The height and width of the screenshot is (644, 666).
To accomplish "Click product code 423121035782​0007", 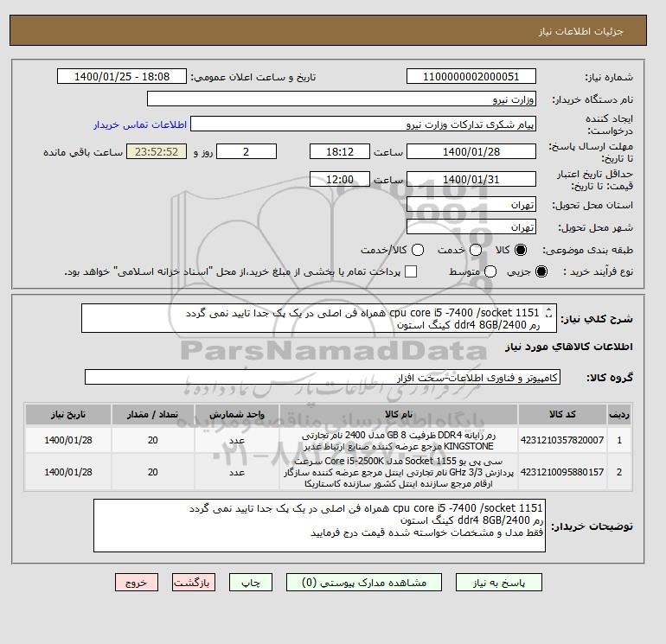I will click(x=562, y=440).
